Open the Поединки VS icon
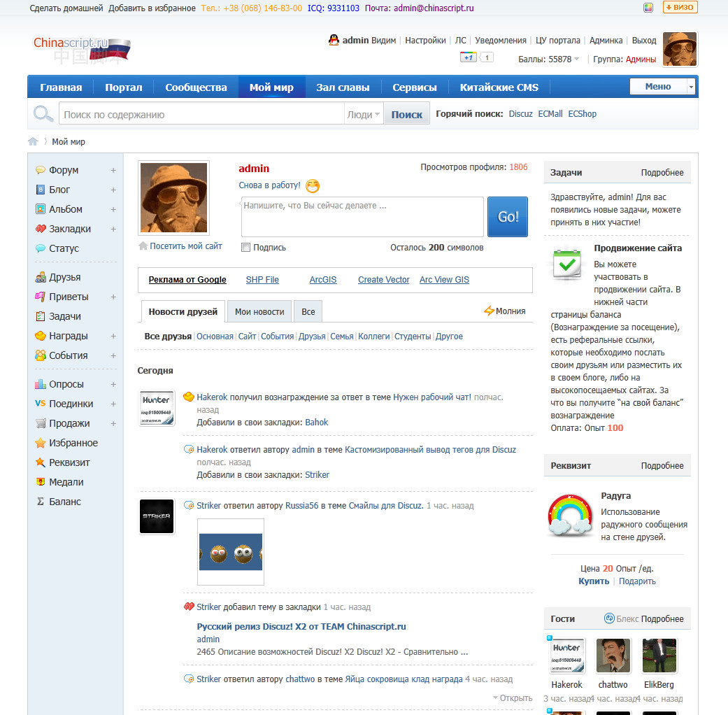The image size is (728, 715). tap(41, 403)
